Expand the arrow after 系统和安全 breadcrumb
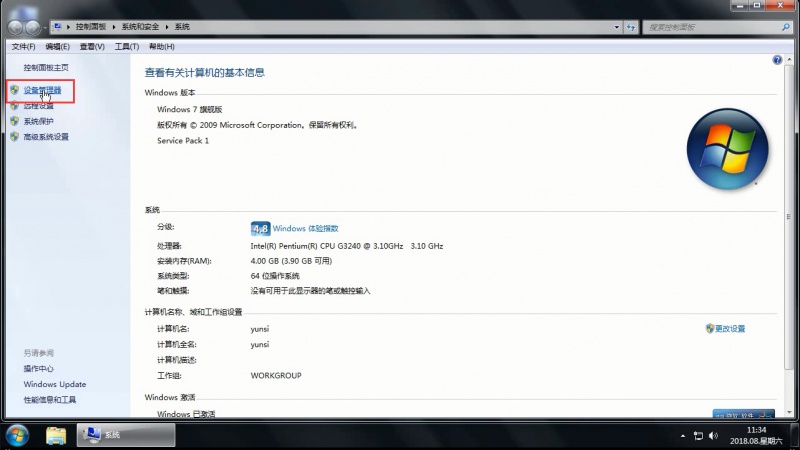The height and width of the screenshot is (450, 800). (x=167, y=27)
